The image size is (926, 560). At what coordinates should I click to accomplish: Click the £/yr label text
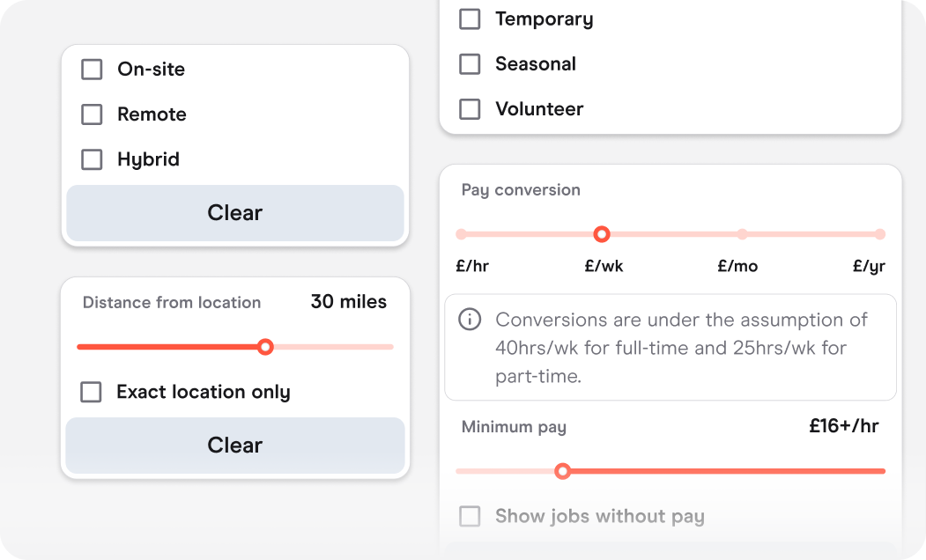(x=869, y=266)
